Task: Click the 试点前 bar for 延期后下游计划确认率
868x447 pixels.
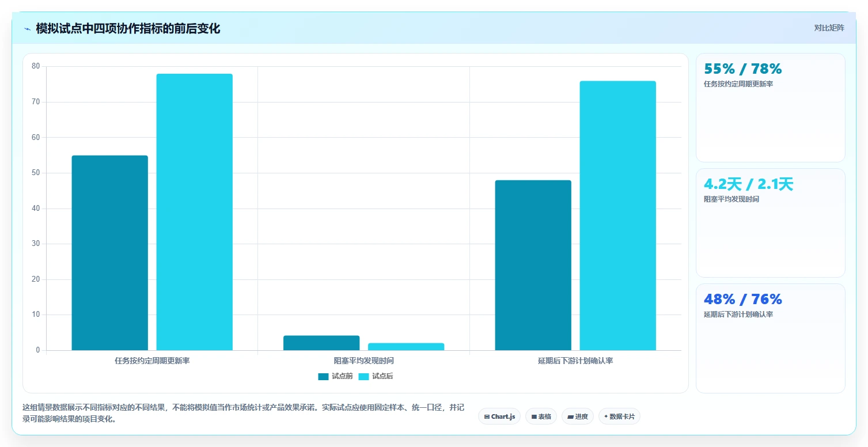Action: 533,265
